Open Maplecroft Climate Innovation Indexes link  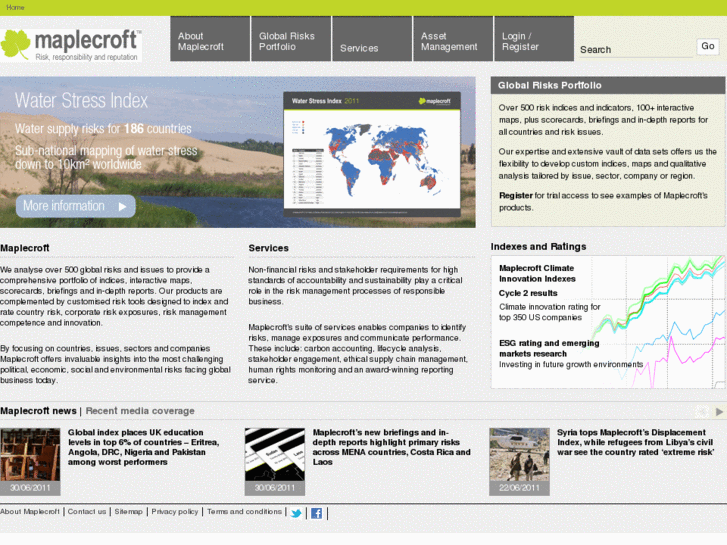(x=537, y=273)
